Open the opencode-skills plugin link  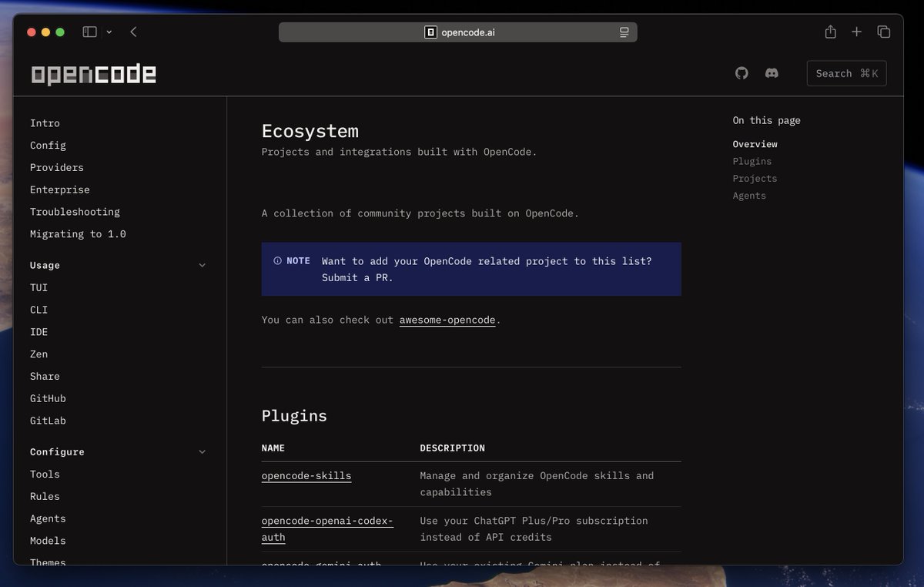(x=306, y=476)
